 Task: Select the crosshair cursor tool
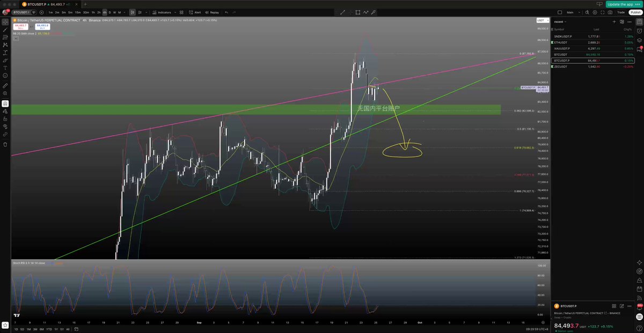(x=5, y=22)
